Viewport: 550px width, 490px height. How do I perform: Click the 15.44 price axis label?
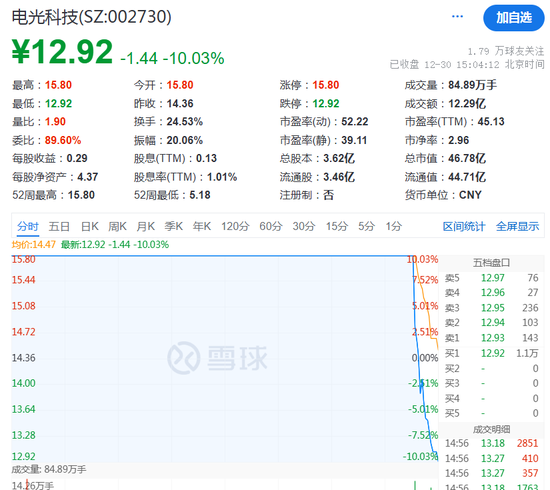point(24,280)
